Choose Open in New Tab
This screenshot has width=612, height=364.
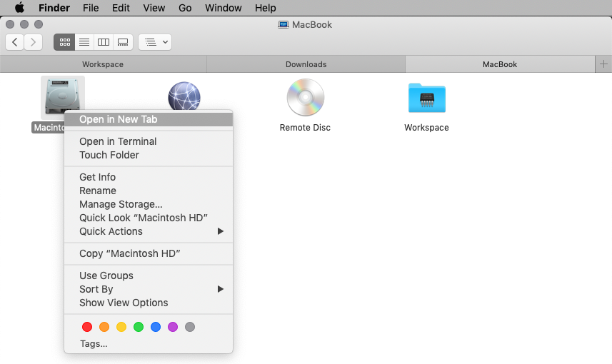point(119,119)
